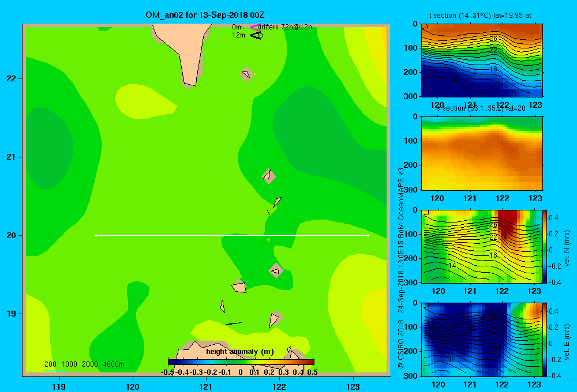Click the latitude 21 label on main map
This screenshot has height=392, width=577.
(x=11, y=157)
